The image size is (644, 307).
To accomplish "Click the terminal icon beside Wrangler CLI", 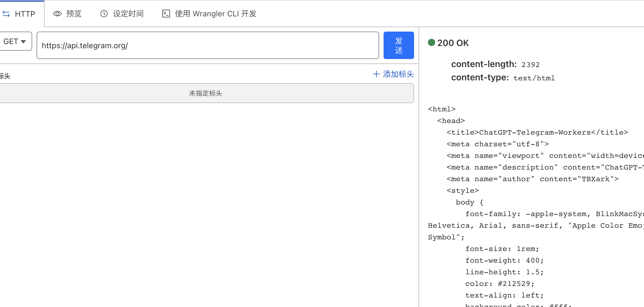I will pos(166,14).
